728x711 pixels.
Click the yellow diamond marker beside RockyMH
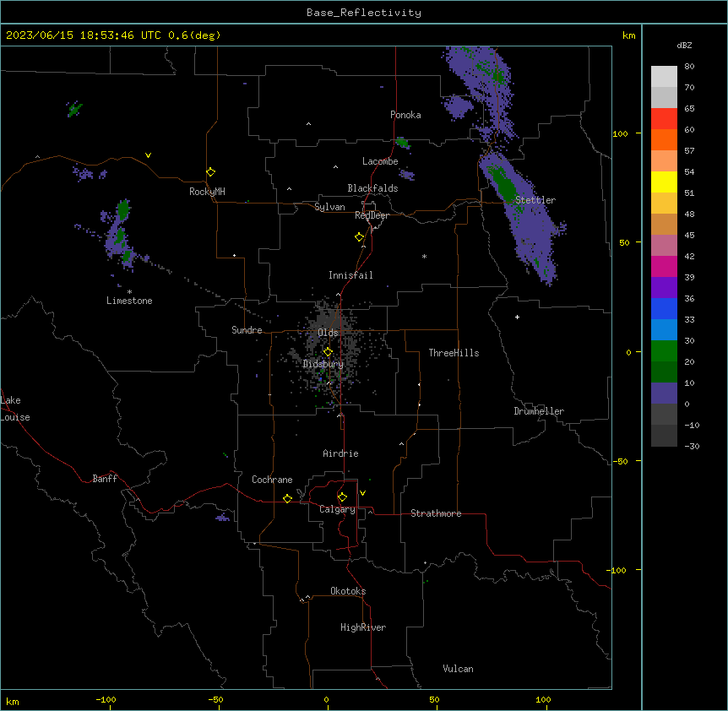(x=210, y=171)
